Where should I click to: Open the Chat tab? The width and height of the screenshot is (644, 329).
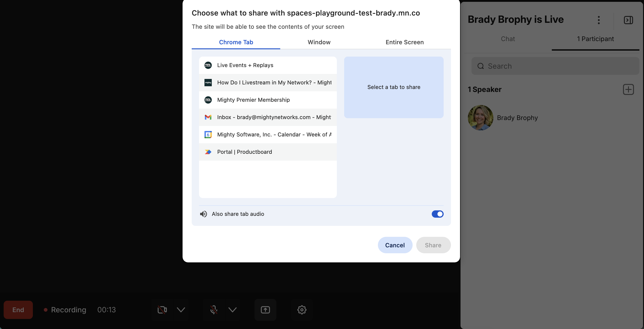[x=508, y=39]
